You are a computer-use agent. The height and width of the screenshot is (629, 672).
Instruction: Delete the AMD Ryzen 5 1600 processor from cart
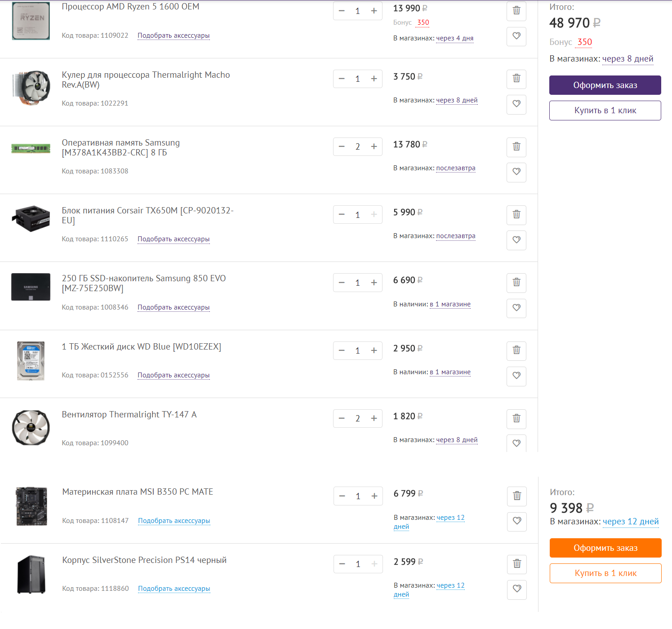coord(516,11)
